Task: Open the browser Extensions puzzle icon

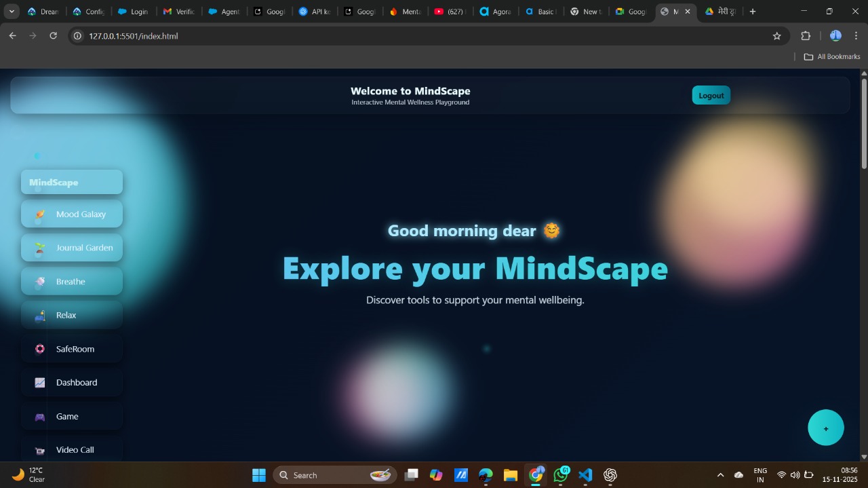Action: click(x=805, y=35)
